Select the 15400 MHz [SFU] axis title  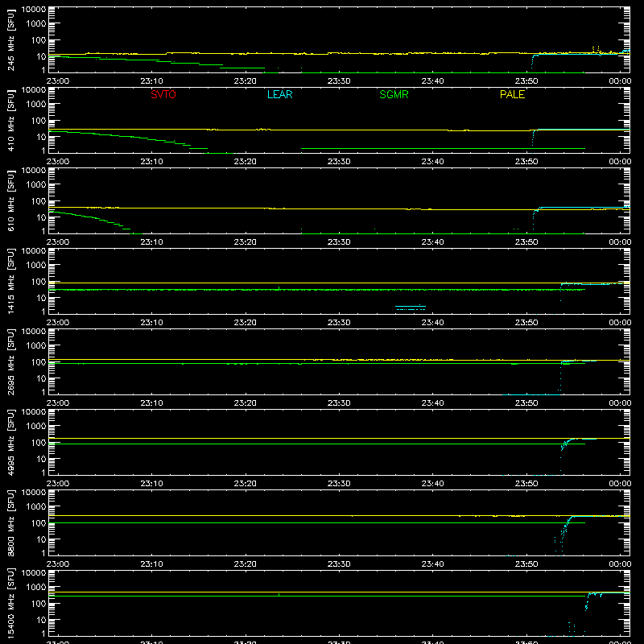click(11, 603)
